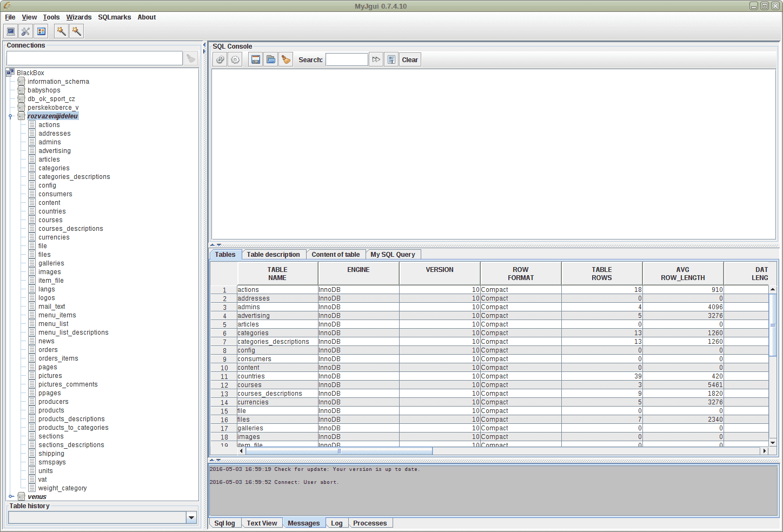Click the table's horizontal scrollbar thumb

click(339, 451)
